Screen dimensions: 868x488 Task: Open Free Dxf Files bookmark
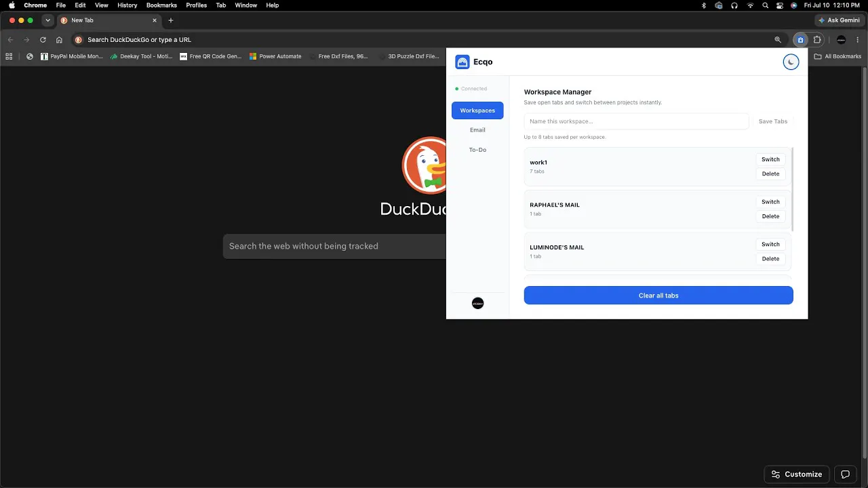[338, 56]
